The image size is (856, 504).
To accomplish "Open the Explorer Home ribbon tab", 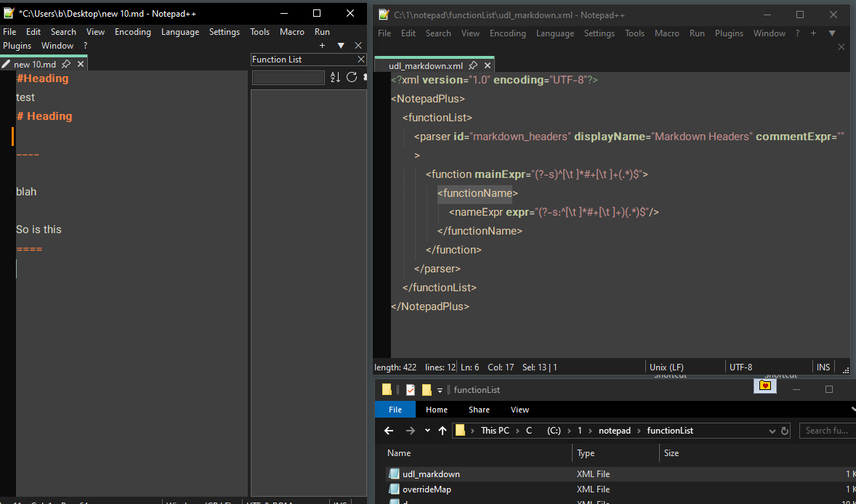I will click(437, 410).
